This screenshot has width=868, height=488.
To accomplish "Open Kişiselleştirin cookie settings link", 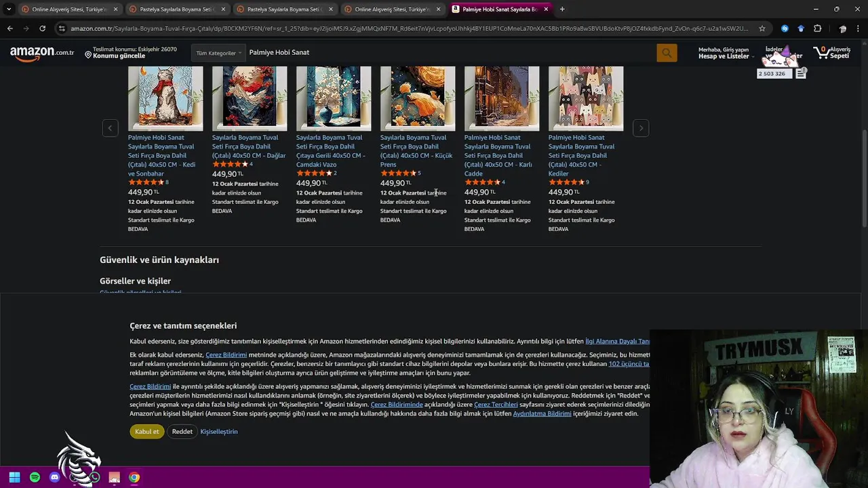I will pos(219,431).
